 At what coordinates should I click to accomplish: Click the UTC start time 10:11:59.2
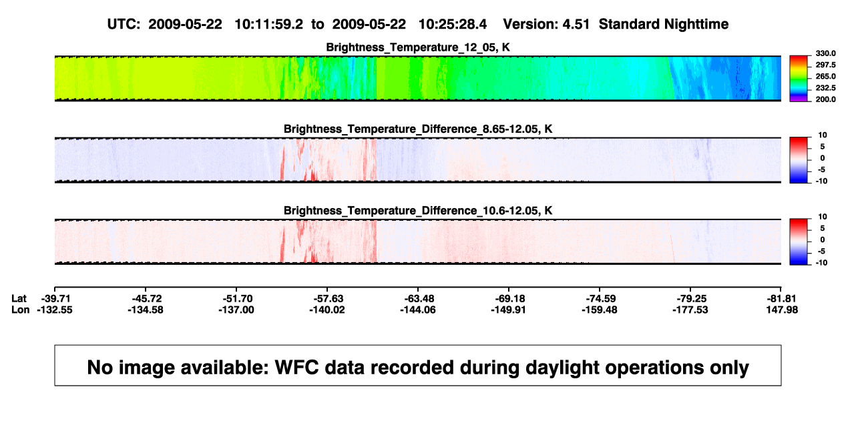coord(269,24)
